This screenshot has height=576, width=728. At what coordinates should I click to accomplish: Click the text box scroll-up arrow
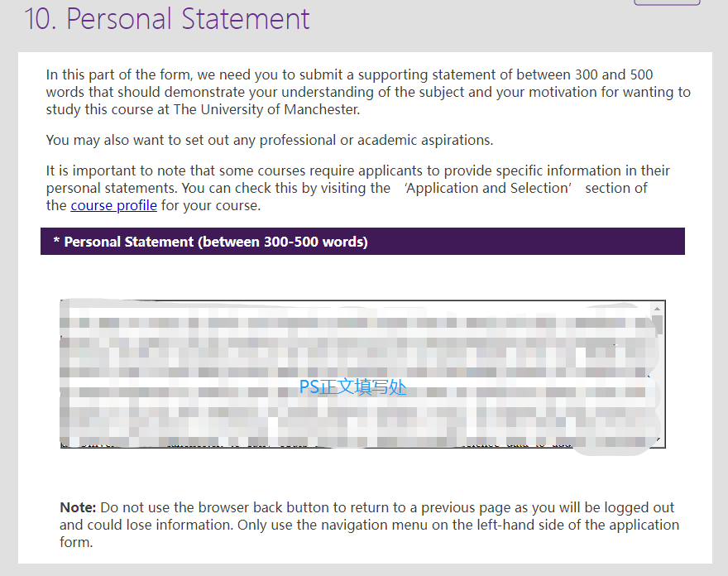(x=658, y=309)
